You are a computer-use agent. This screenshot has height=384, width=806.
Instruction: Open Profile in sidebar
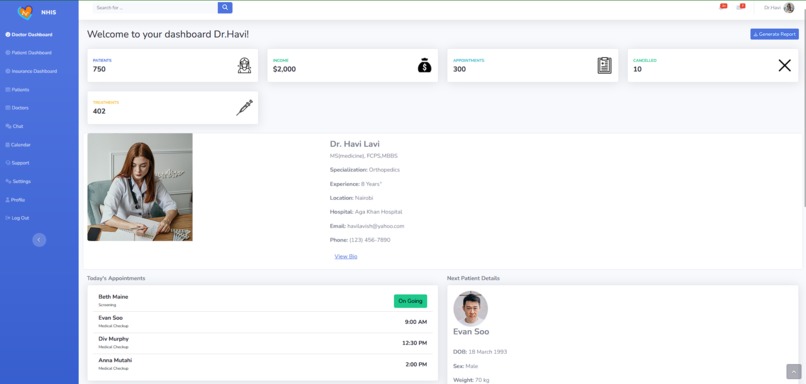(15, 200)
